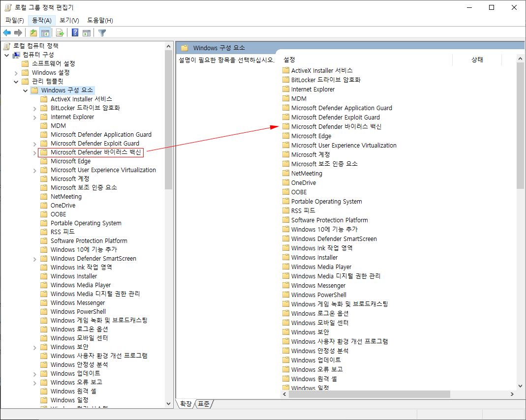Screen dimensions: 526x420
Task: Select Microsoft Defender Application Guard in tree
Action: click(x=101, y=134)
